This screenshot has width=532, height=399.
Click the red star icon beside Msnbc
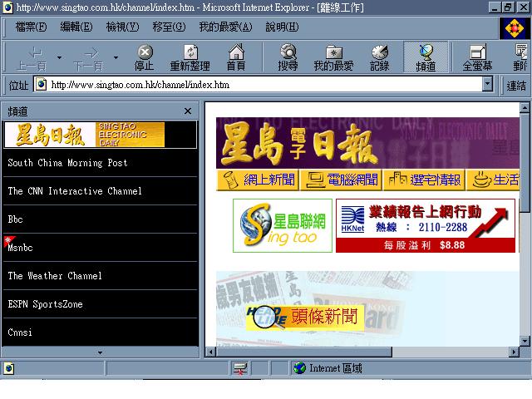point(8,240)
